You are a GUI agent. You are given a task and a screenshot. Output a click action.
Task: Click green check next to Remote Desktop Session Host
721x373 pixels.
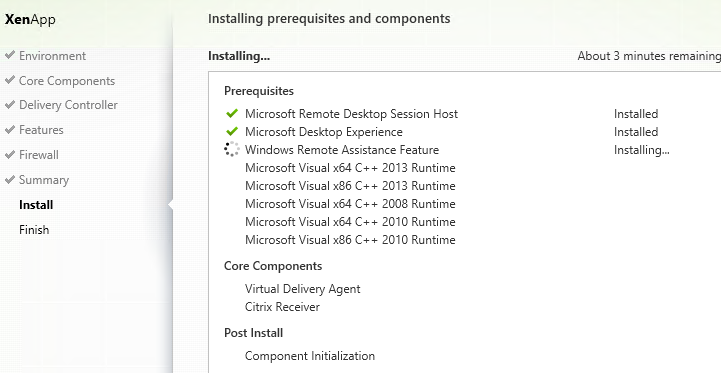pos(232,113)
